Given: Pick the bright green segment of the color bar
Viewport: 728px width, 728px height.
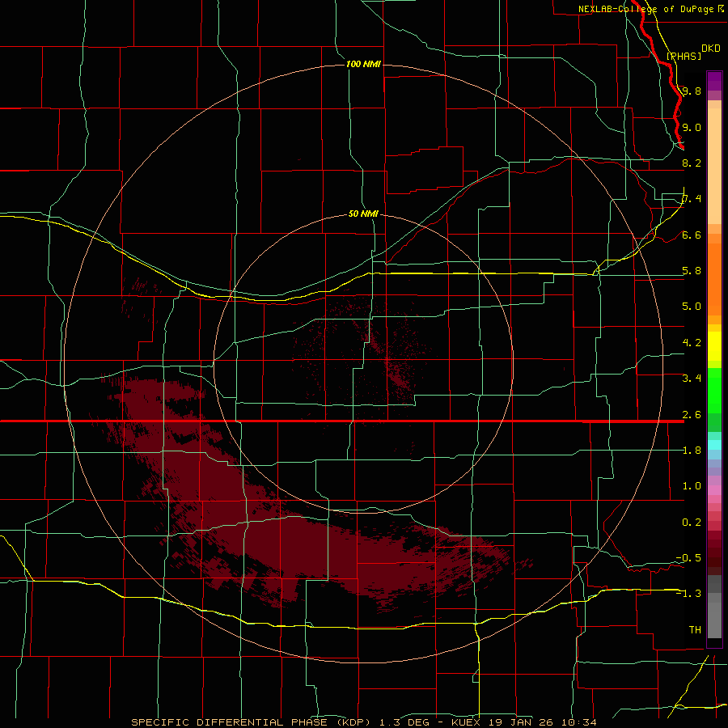Looking at the screenshot, I should click(714, 390).
